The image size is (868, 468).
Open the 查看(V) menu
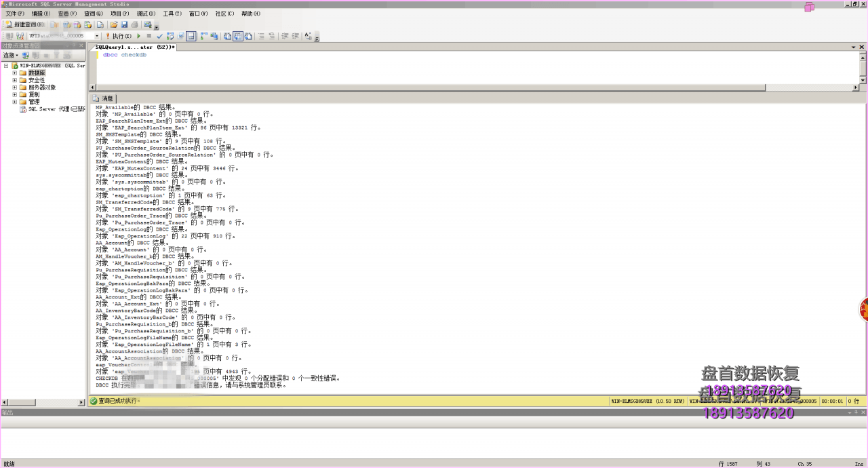68,14
